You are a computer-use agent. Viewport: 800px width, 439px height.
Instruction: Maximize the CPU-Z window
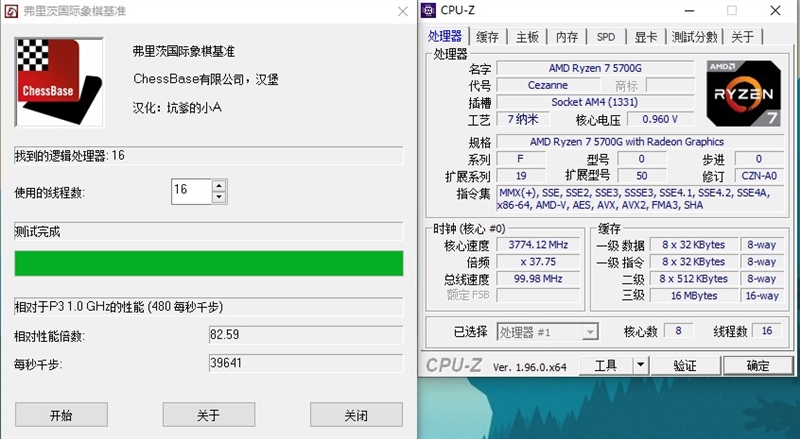[x=732, y=10]
